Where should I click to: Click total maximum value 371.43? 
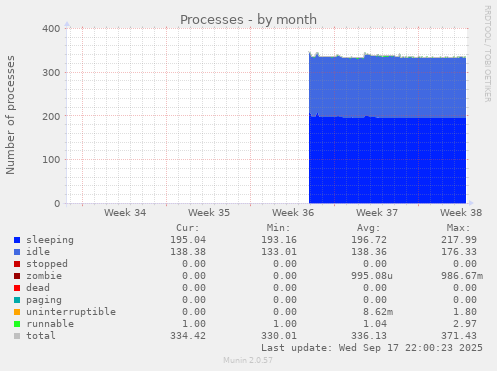point(459,336)
